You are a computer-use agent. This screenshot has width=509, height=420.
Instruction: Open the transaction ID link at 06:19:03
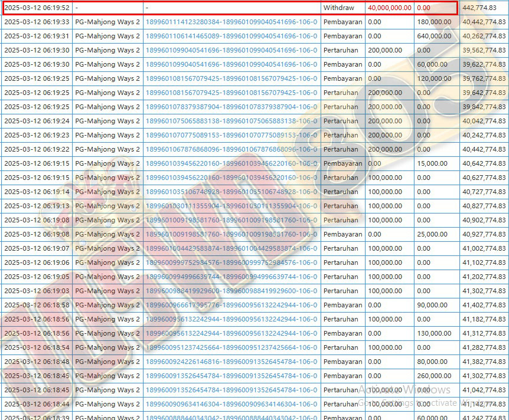tap(231, 291)
